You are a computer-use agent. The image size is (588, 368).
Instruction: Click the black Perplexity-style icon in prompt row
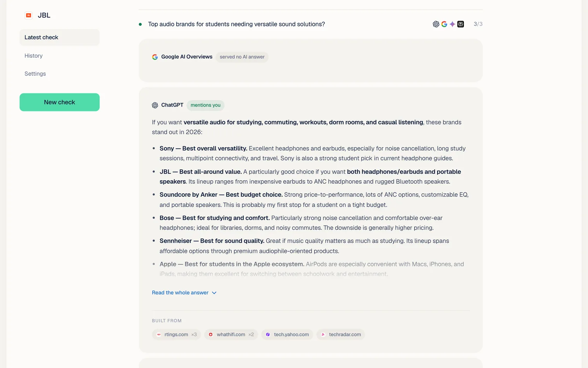(x=460, y=24)
